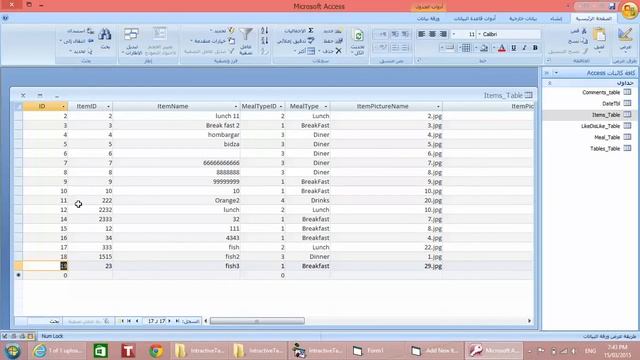Click the horizontal scrollbar thumb
640x360 pixels.
click(257, 321)
